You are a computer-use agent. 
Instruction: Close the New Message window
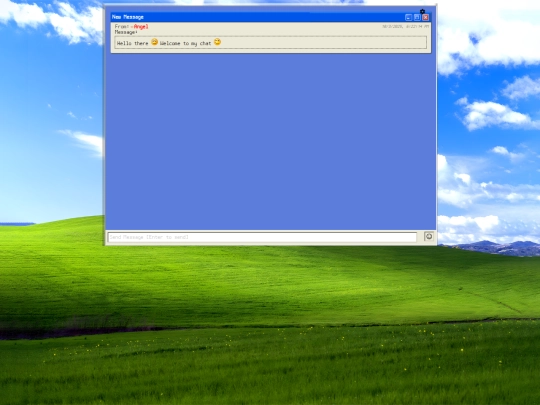[x=426, y=17]
